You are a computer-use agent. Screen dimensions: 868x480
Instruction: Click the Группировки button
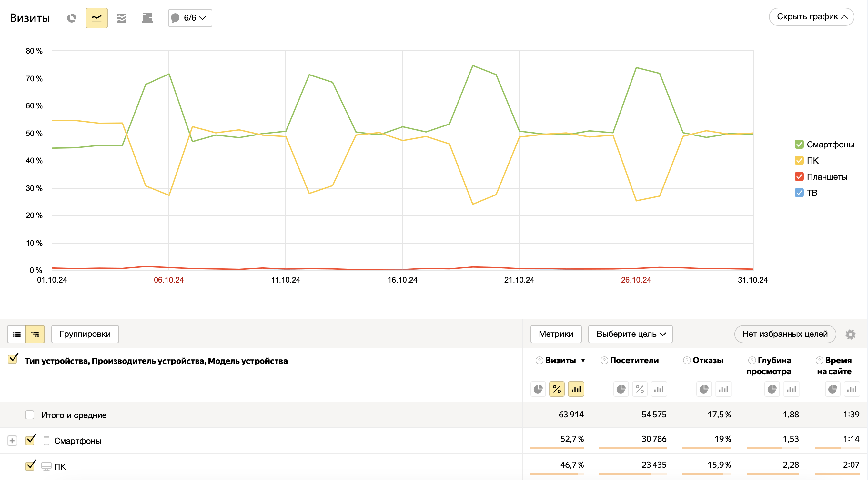[x=85, y=334]
